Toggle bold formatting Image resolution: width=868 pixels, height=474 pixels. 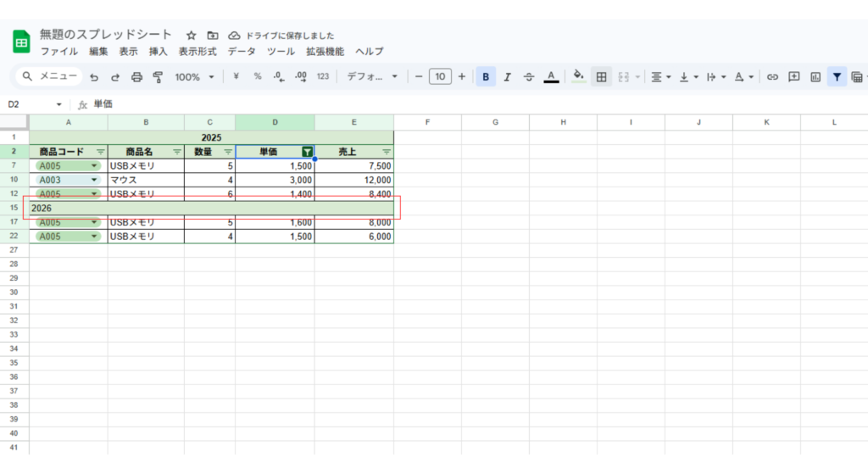coord(486,77)
